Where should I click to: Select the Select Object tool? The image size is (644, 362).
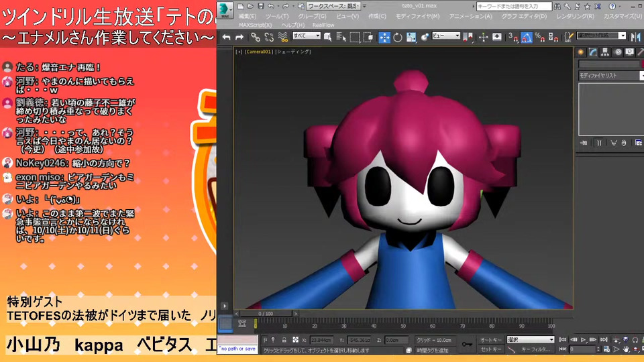click(x=328, y=38)
